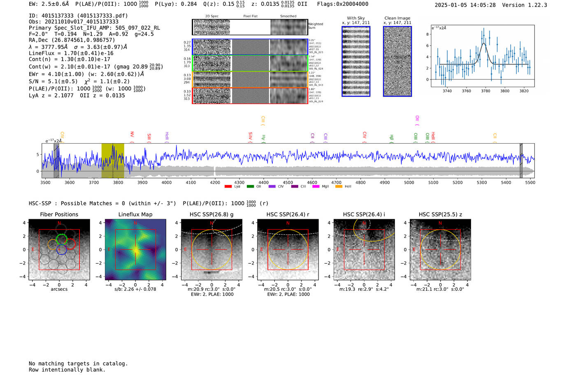Click the 'Cont(w) = 2.10(±0.01)e-17' text

click(96, 66)
